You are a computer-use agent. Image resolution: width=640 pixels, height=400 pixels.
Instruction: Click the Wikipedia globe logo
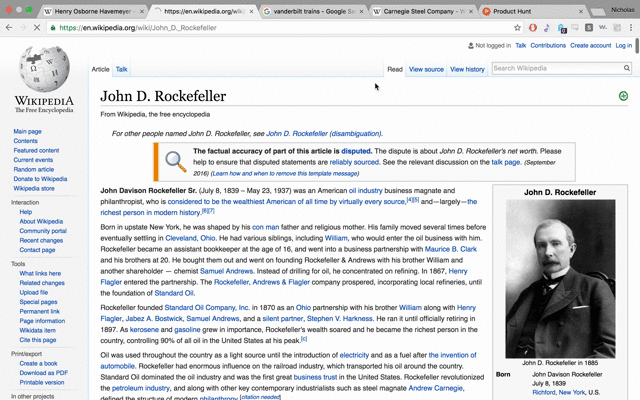[x=44, y=69]
